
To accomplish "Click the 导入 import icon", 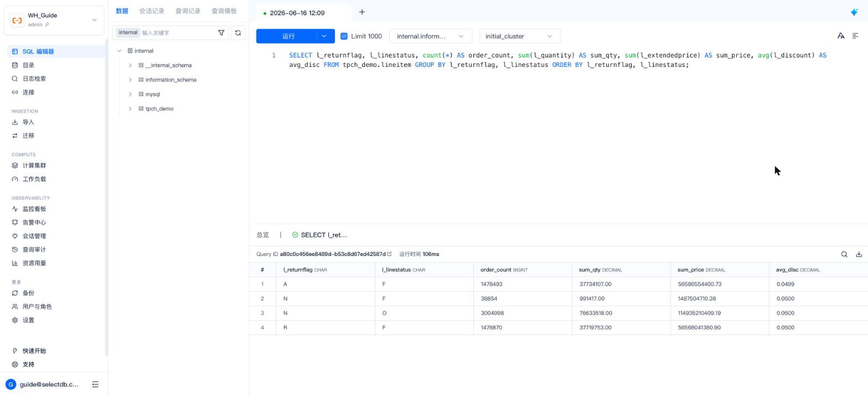I will coord(15,122).
